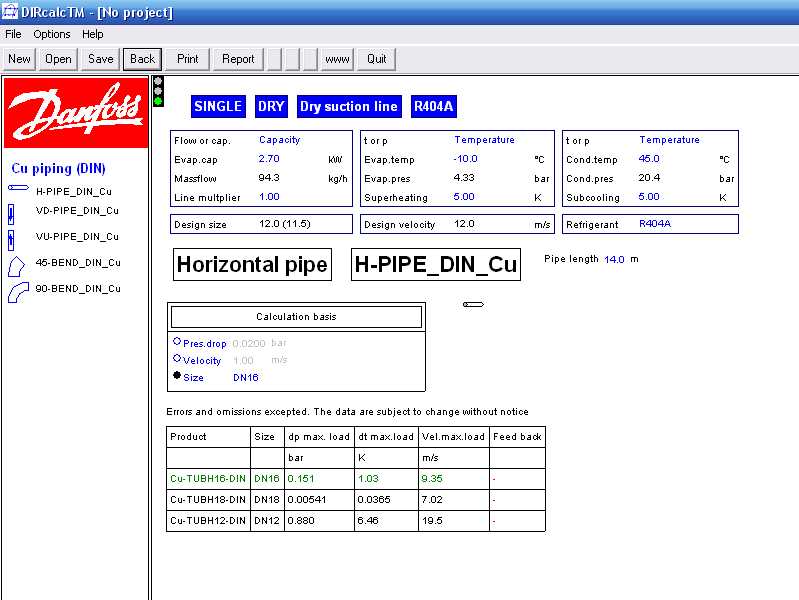
Task: Click the small pipe symbol beside Calculation basis
Action: coord(473,304)
